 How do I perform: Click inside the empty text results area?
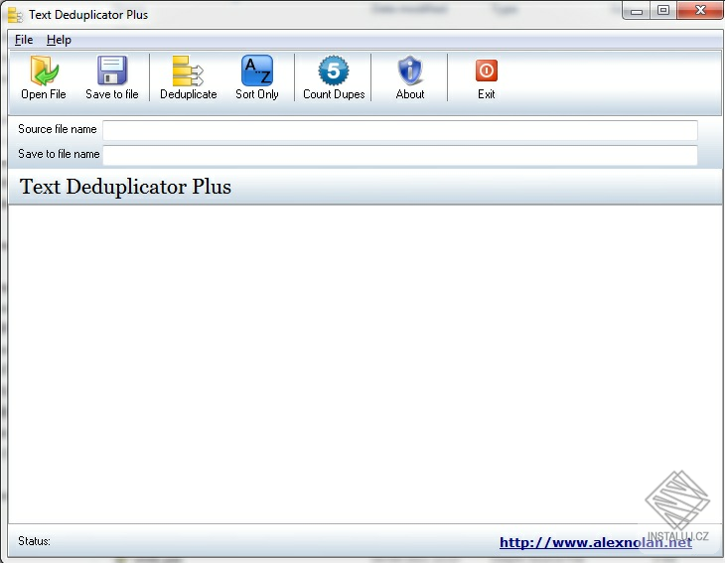coord(364,364)
